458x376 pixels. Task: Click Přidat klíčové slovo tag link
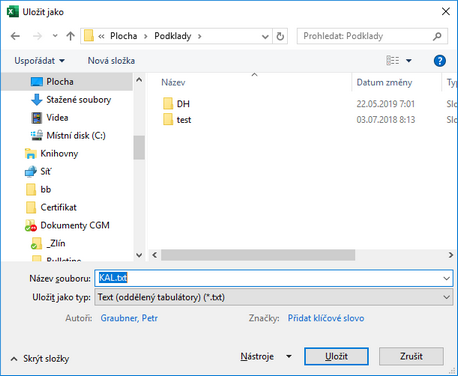tap(326, 318)
